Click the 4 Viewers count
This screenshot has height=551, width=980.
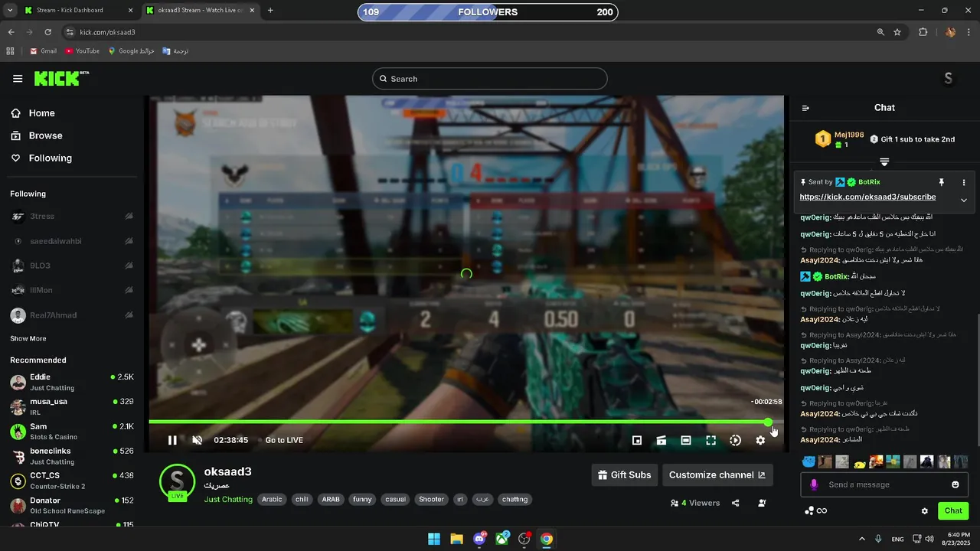click(695, 503)
